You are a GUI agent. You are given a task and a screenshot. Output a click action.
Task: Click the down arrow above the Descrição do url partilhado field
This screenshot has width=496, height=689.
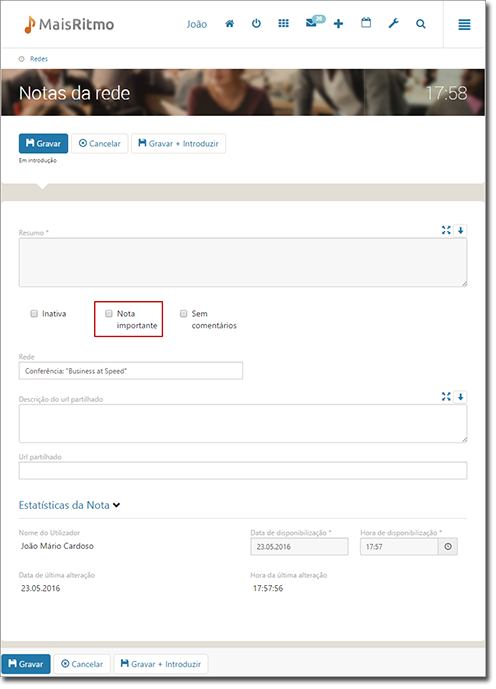click(460, 397)
